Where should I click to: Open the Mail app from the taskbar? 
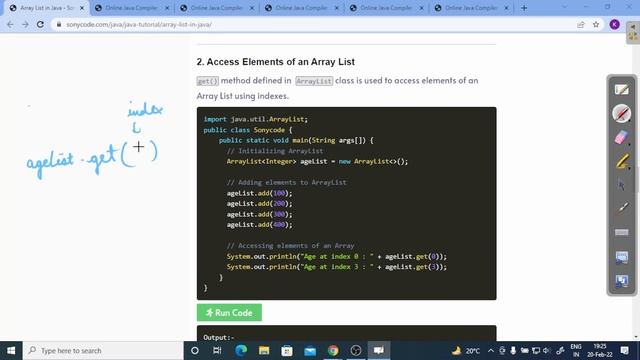pos(310,351)
